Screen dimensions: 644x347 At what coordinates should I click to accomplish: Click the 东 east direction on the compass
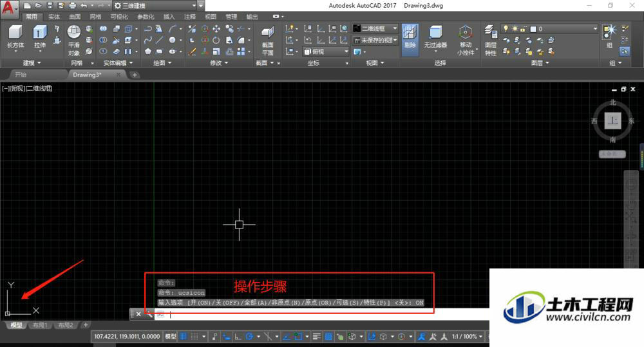click(631, 121)
